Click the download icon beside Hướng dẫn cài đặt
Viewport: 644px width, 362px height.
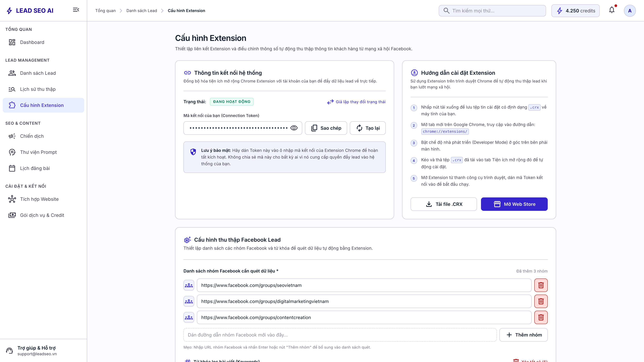tap(414, 73)
